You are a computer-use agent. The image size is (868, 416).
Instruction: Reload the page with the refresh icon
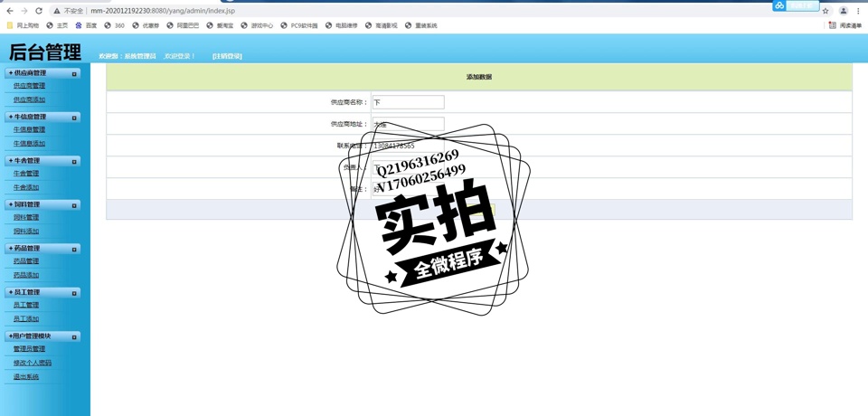click(x=39, y=11)
